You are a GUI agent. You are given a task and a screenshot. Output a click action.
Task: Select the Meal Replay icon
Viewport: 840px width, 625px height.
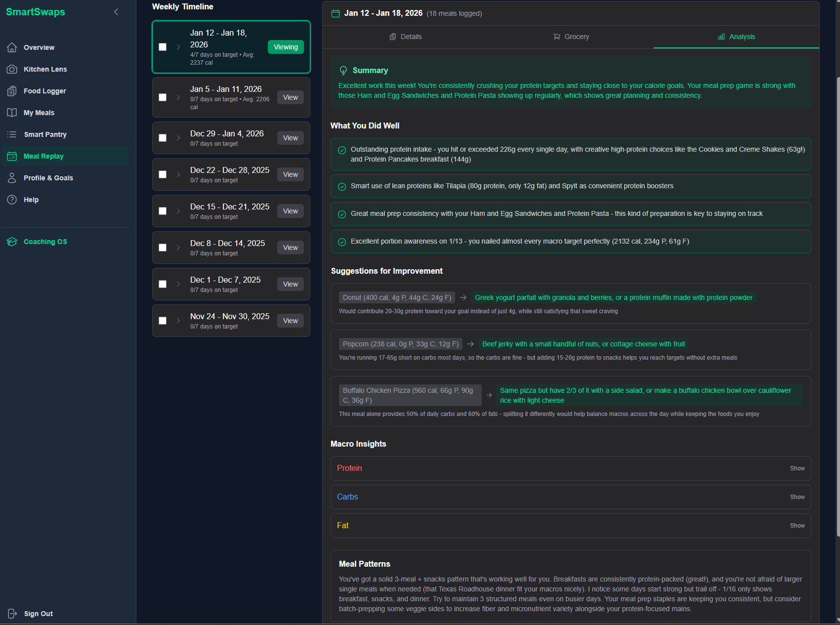point(12,156)
